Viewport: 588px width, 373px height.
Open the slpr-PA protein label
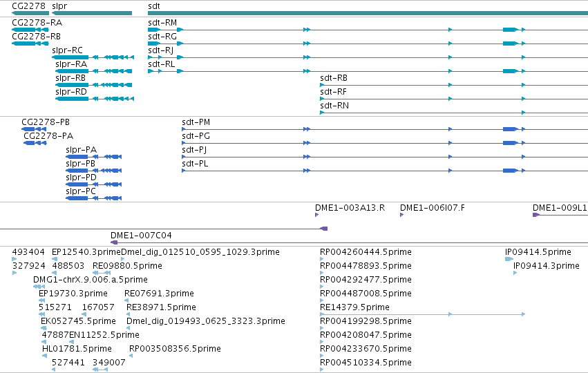(x=81, y=151)
